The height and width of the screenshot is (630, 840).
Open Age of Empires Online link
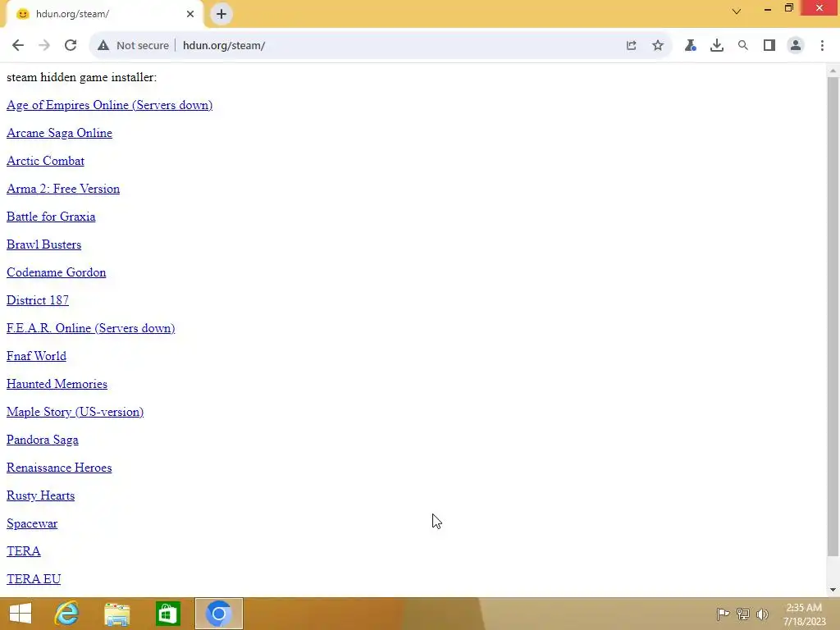(x=109, y=105)
